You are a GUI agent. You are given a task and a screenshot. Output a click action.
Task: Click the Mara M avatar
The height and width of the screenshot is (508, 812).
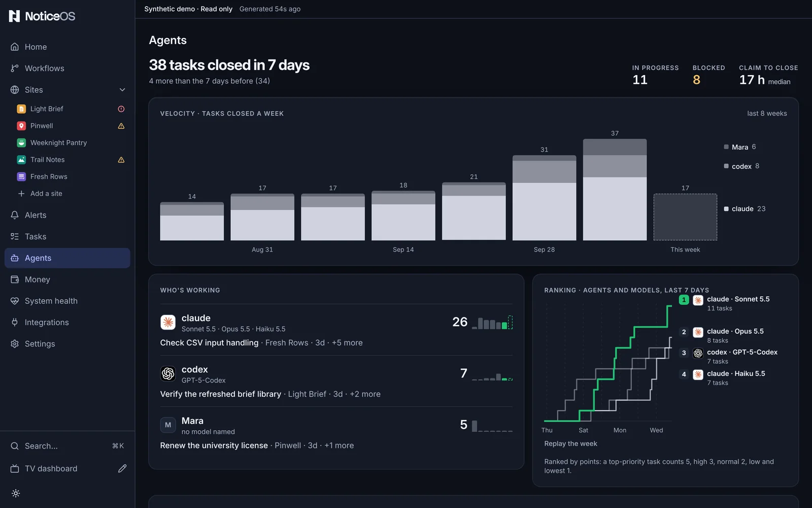coord(168,425)
